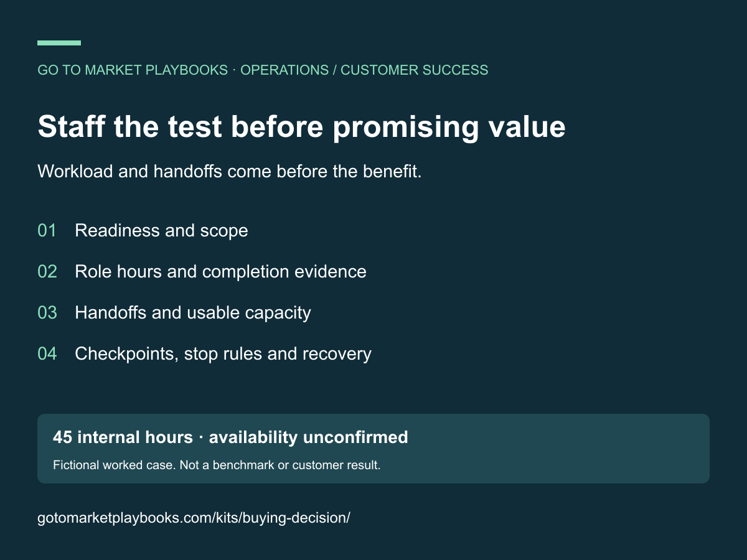
Task: Open Checkpoints, stop rules and recovery item
Action: tap(223, 354)
